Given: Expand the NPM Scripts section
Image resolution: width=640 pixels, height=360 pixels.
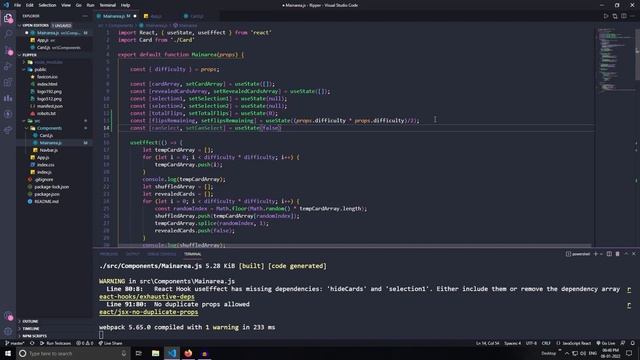Looking at the screenshot, I should [34, 336].
